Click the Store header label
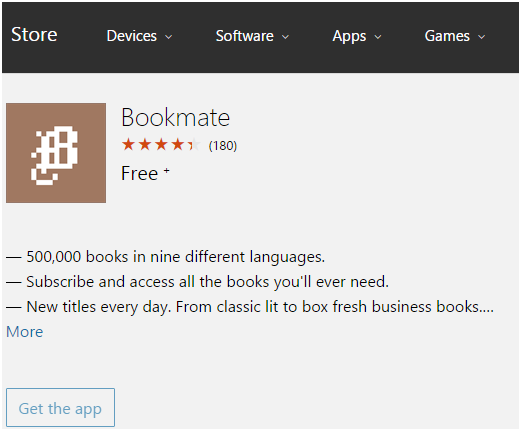The height and width of the screenshot is (431, 521). click(34, 35)
